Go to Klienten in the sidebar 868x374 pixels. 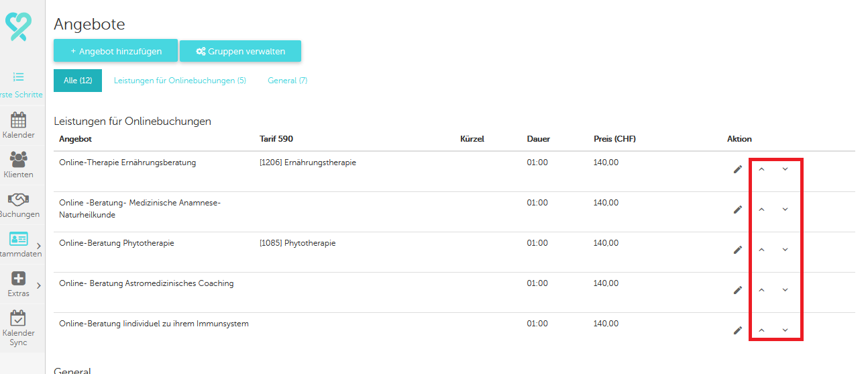(19, 160)
